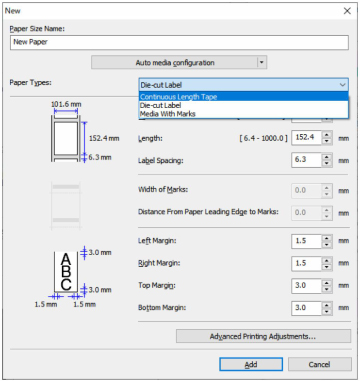Click the die-cut label size diagram
Image resolution: width=360 pixels, height=381 pixels.
pos(66,138)
